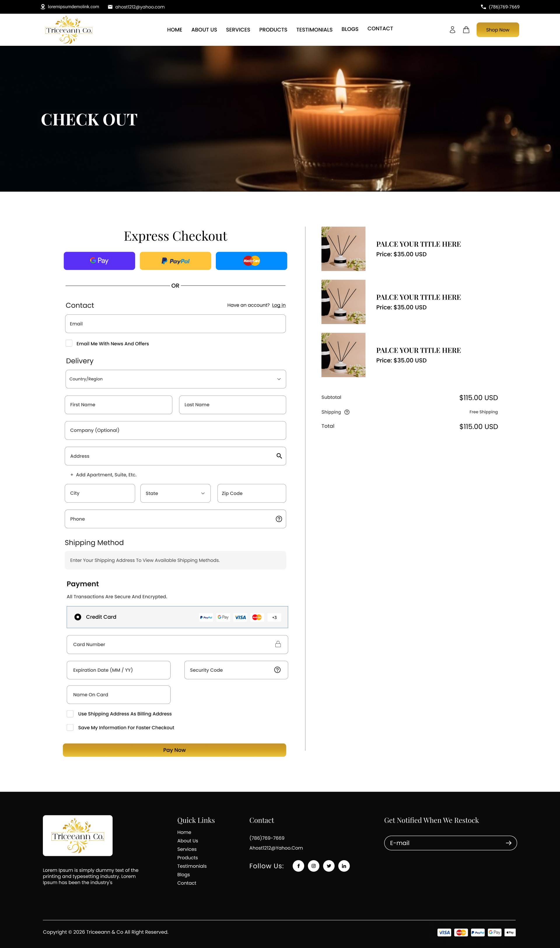560x948 pixels.
Task: Open Facebook icon in footer
Action: tap(298, 866)
